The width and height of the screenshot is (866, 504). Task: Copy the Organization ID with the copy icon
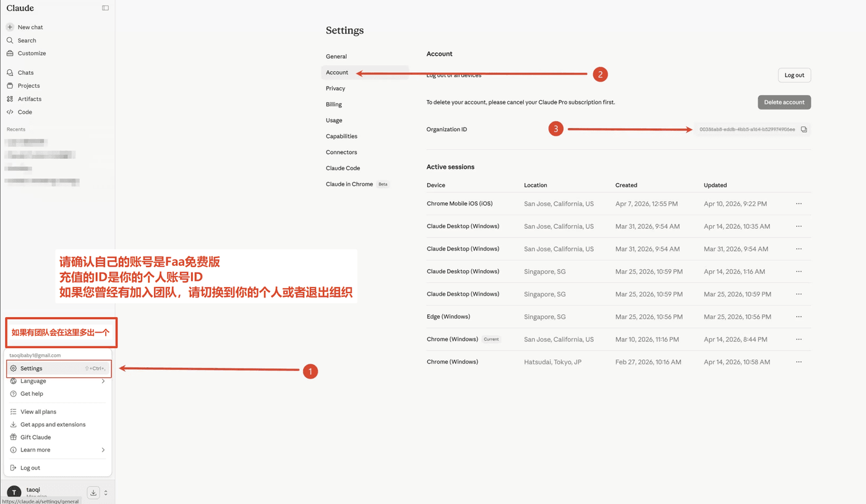pyautogui.click(x=804, y=129)
